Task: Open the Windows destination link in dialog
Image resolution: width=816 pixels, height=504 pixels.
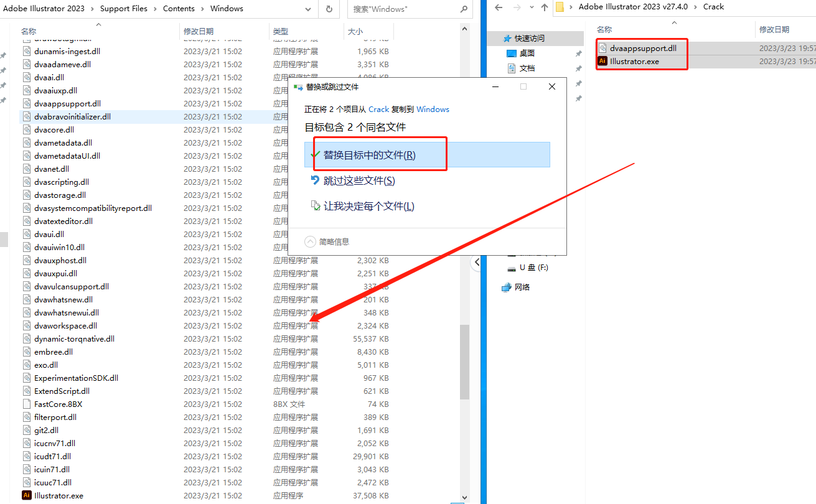Action: [x=433, y=109]
